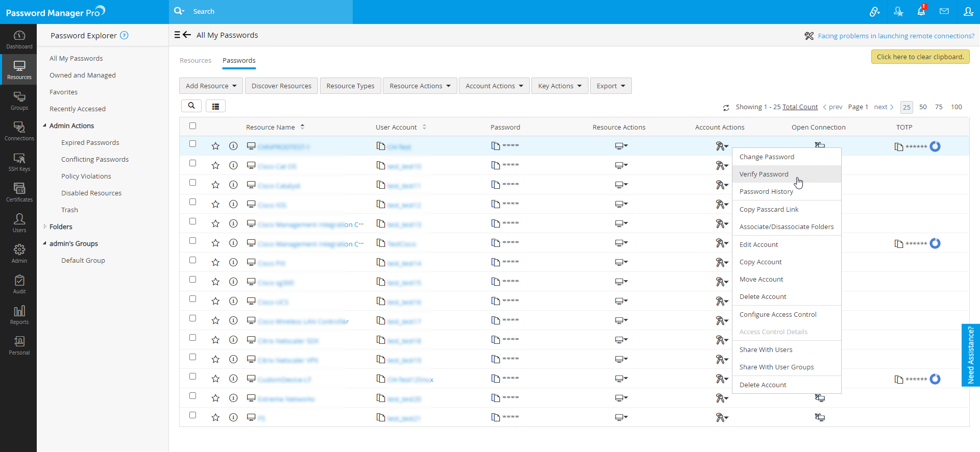Viewport: 980px width, 452px height.
Task: Click 'Click here to clear clipboard' button
Action: (x=920, y=57)
